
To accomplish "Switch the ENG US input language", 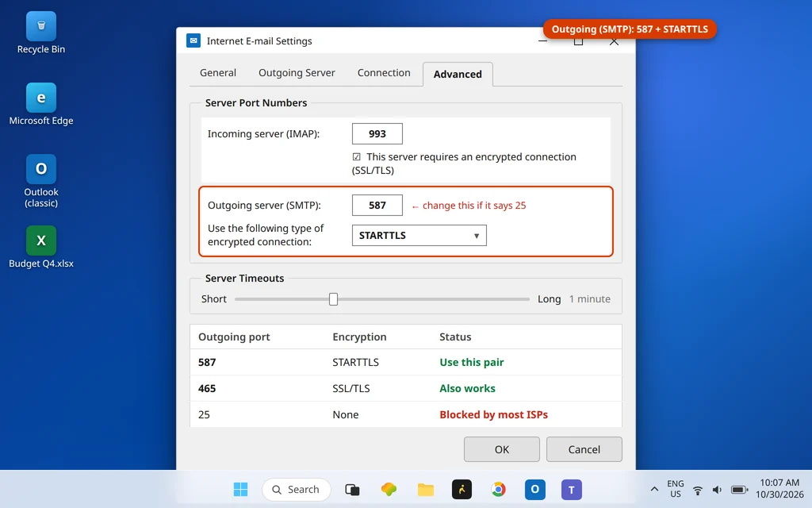I will pyautogui.click(x=676, y=489).
